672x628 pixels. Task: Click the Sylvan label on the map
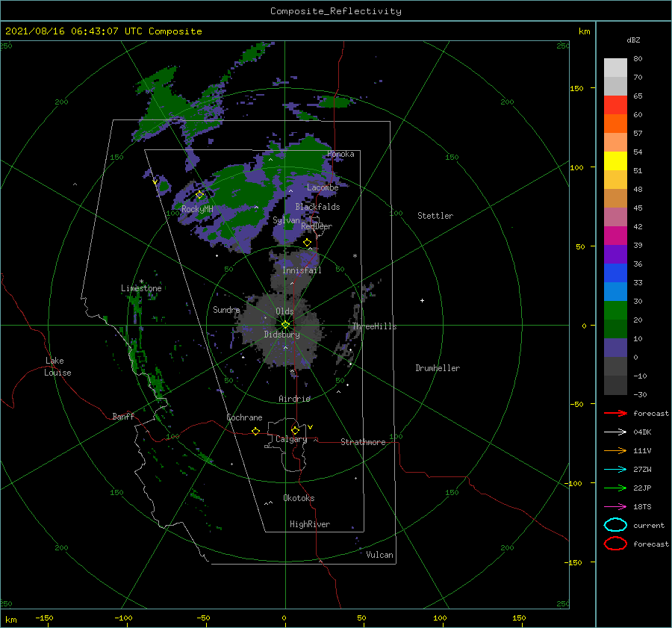286,220
